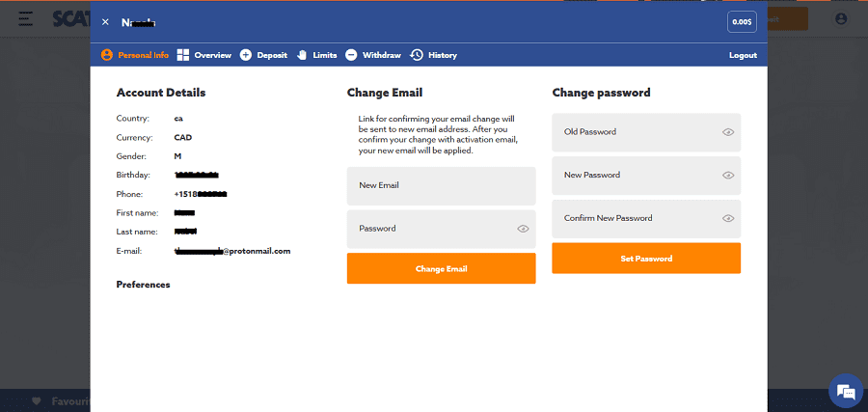Click the Deposit plus icon

click(246, 55)
